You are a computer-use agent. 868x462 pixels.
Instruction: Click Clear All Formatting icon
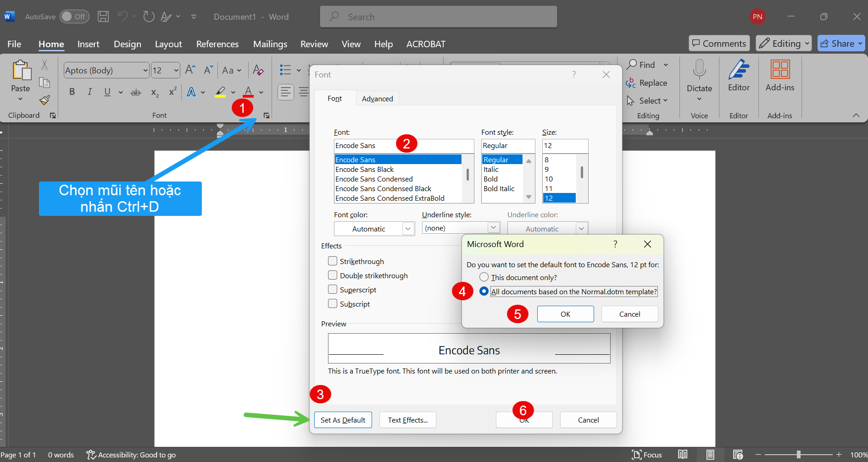point(258,70)
